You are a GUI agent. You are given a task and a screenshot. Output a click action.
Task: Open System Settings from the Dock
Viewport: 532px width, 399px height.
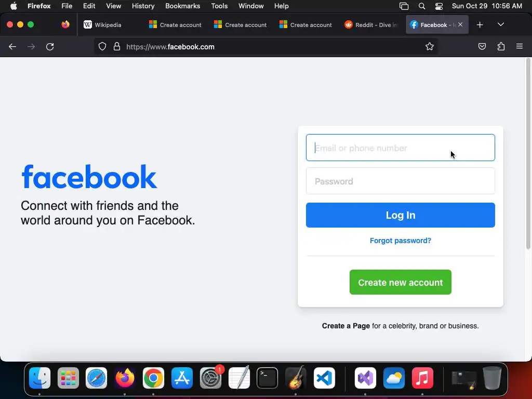[x=211, y=378]
